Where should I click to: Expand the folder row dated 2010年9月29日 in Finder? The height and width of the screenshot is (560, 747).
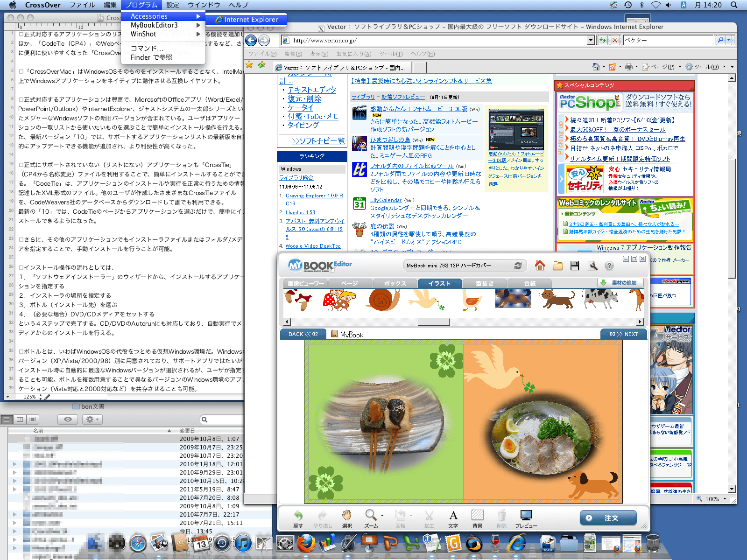(15, 472)
